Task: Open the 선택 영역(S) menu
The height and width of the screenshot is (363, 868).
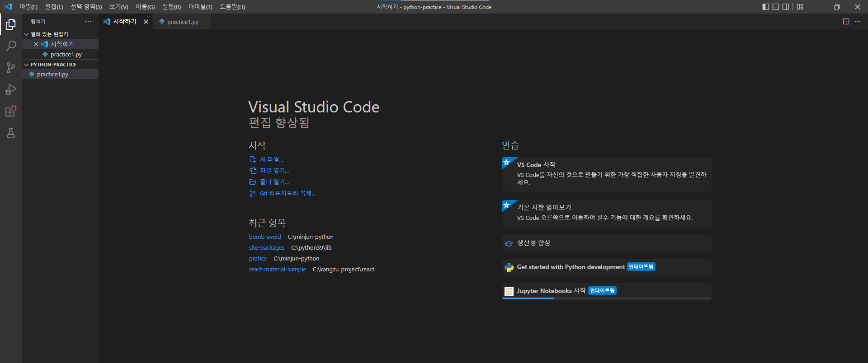Action: click(86, 7)
